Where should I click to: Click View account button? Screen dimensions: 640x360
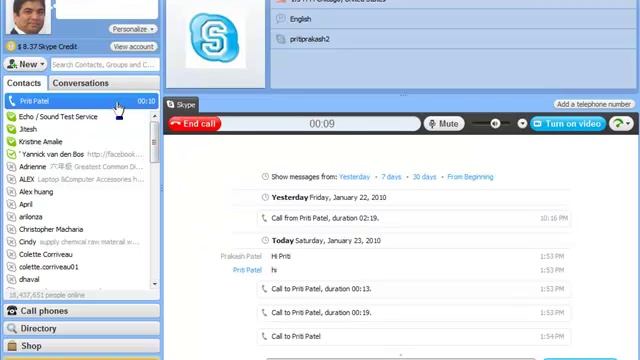(133, 47)
